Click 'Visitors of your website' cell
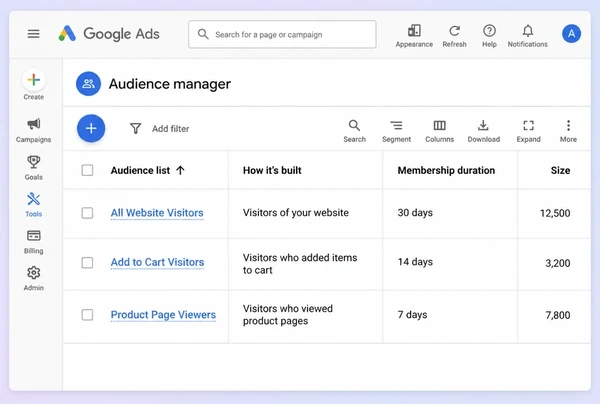600x404 pixels. pos(296,213)
